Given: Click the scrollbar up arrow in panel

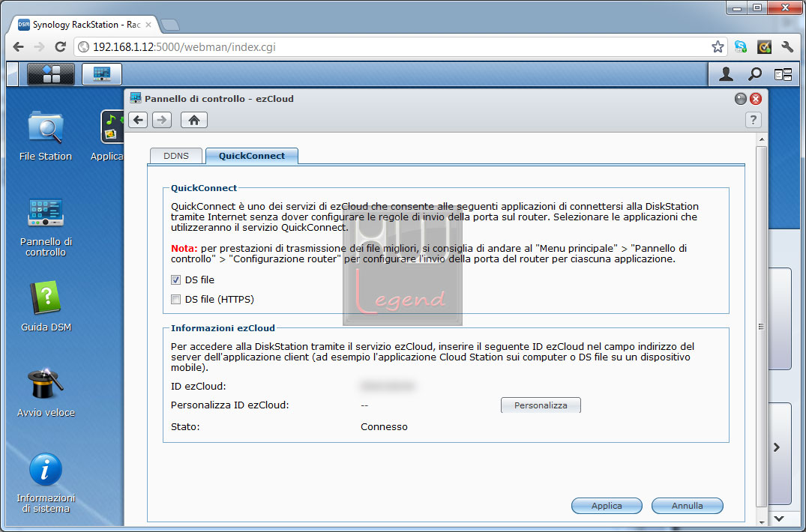Looking at the screenshot, I should pyautogui.click(x=761, y=139).
